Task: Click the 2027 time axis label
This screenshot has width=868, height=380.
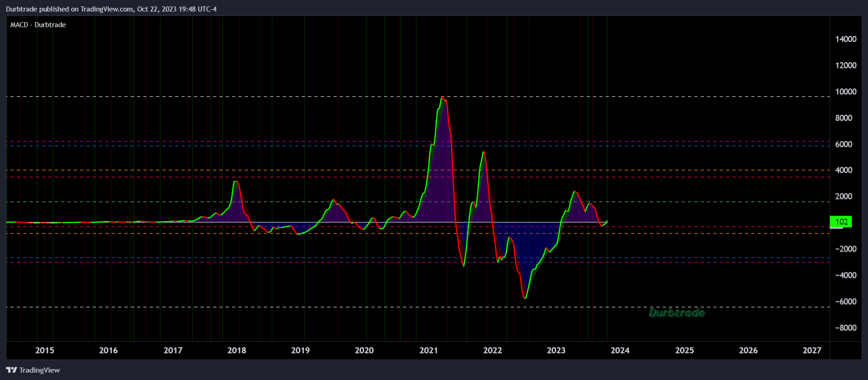Action: coord(812,351)
